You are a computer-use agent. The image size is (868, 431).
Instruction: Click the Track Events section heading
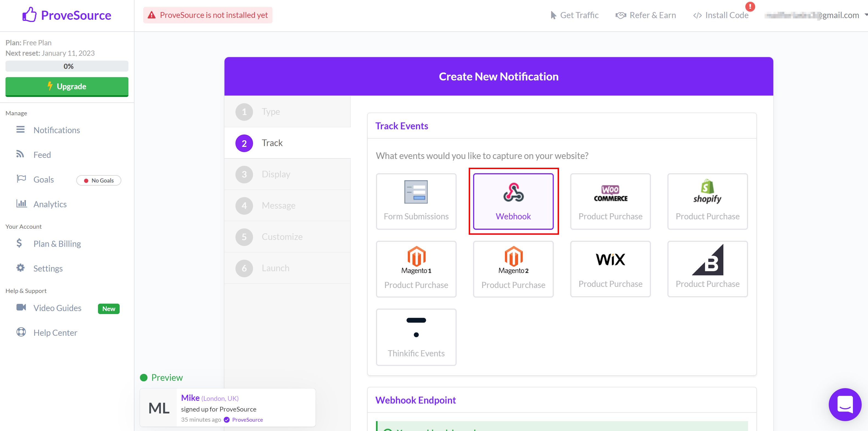click(402, 126)
